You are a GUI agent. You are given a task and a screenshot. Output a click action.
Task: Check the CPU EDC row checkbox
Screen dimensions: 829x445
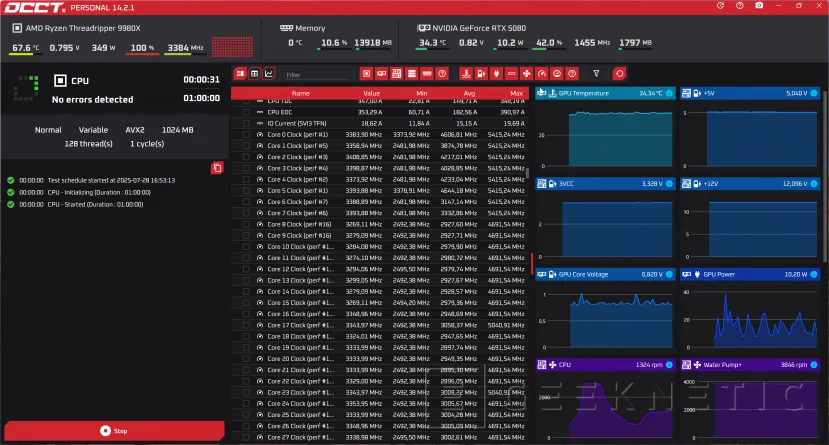(x=246, y=112)
